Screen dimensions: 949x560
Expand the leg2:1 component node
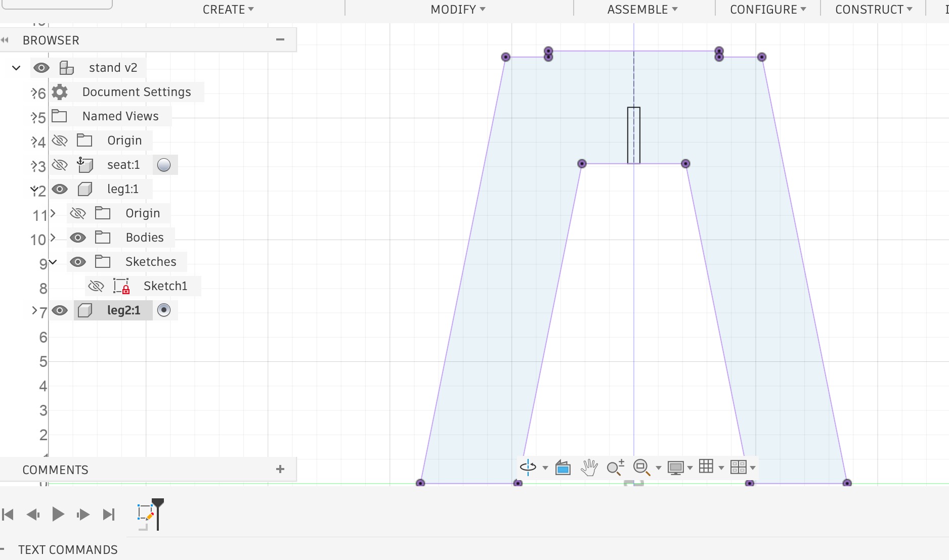point(34,310)
